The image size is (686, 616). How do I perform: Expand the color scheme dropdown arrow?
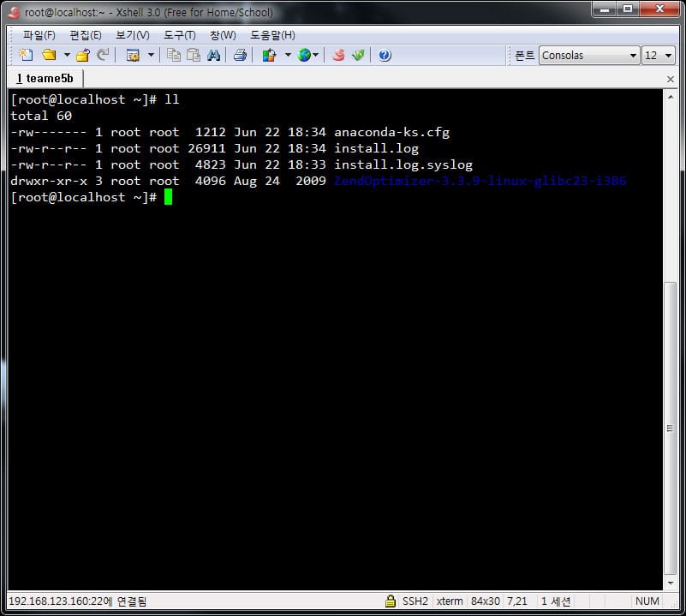click(288, 55)
